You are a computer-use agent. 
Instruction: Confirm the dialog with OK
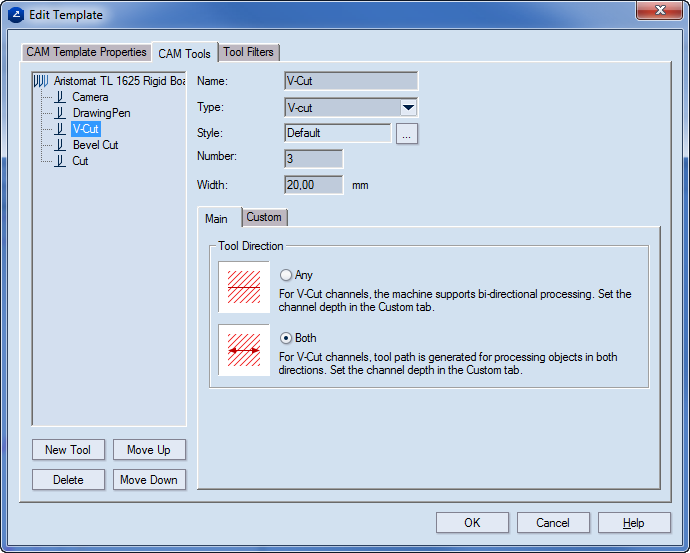tap(472, 523)
